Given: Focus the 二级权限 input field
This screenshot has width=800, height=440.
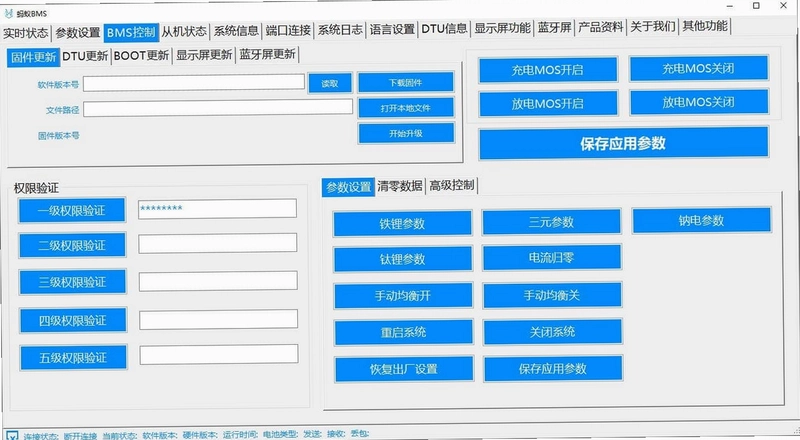Looking at the screenshot, I should tap(218, 243).
